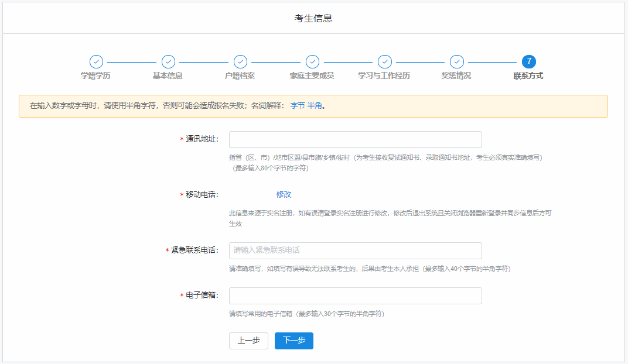Open the 半角 term explanation link
This screenshot has width=628, height=364.
[315, 106]
